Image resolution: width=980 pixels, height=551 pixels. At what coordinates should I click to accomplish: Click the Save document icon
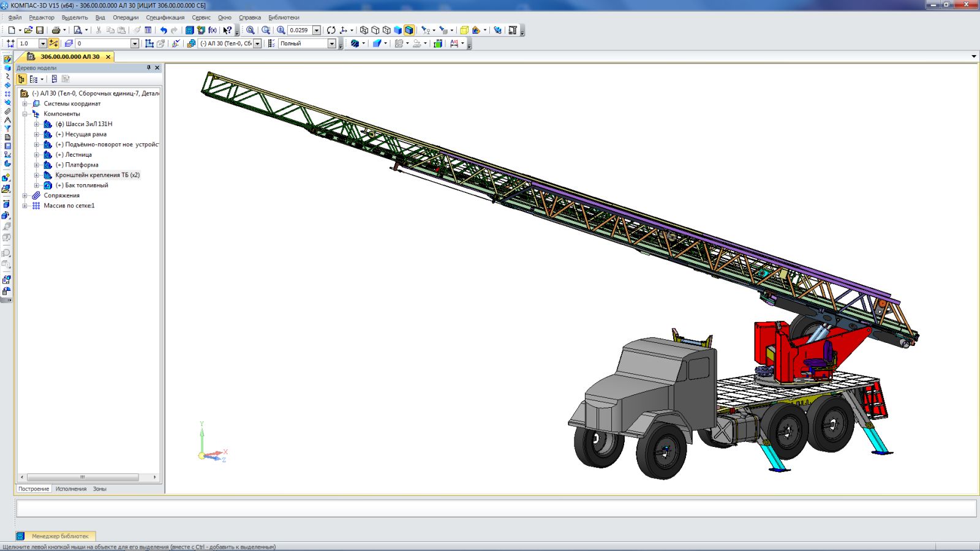[40, 30]
